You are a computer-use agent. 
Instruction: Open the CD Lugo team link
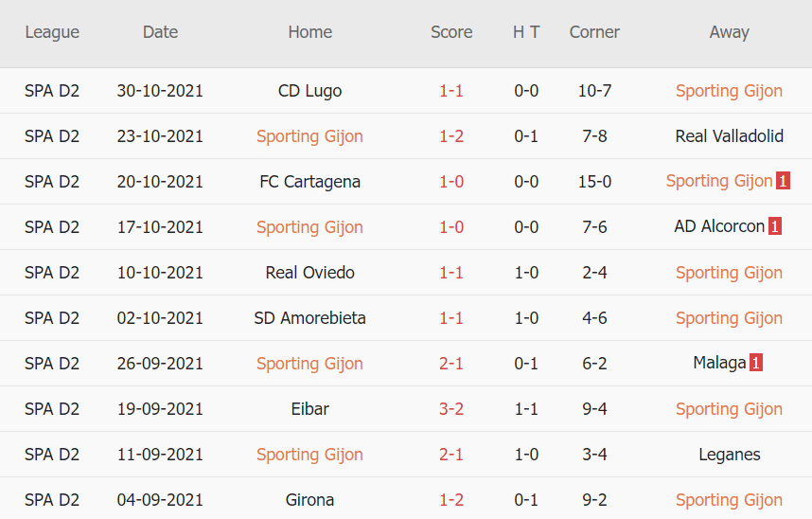coord(309,91)
